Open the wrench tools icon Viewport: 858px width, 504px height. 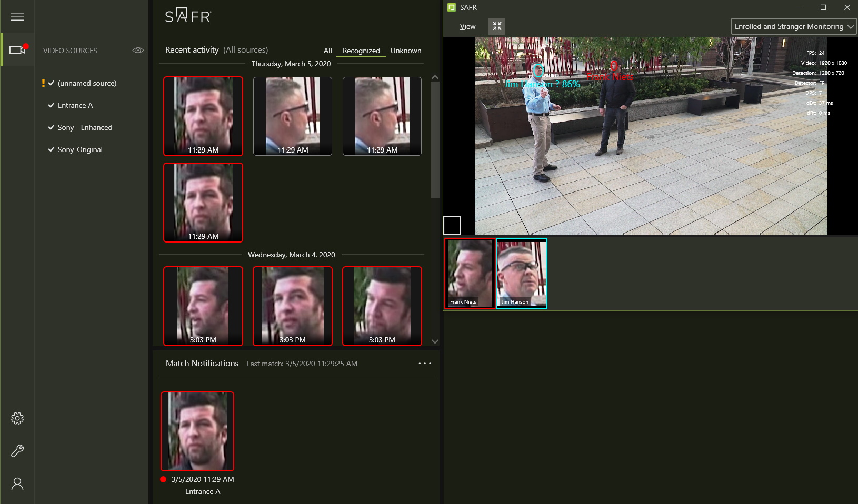pyautogui.click(x=17, y=451)
